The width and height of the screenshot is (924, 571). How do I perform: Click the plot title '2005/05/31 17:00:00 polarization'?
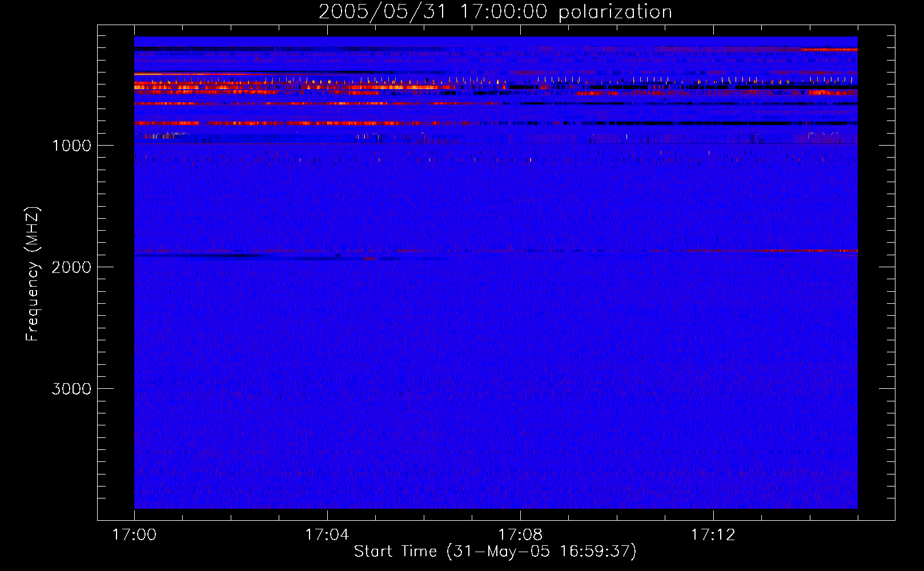(x=495, y=11)
